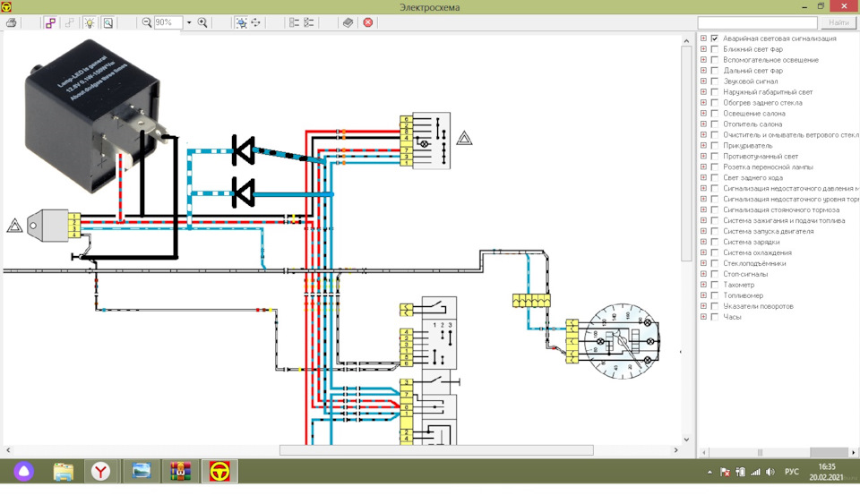Zoom out with the minus magnifier
860x504 pixels.
click(x=146, y=22)
